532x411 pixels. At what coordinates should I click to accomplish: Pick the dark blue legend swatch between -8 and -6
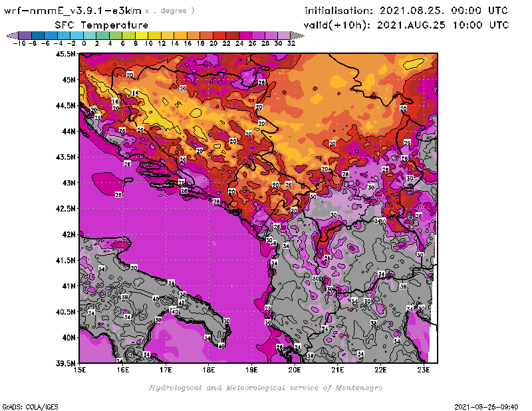(x=38, y=35)
